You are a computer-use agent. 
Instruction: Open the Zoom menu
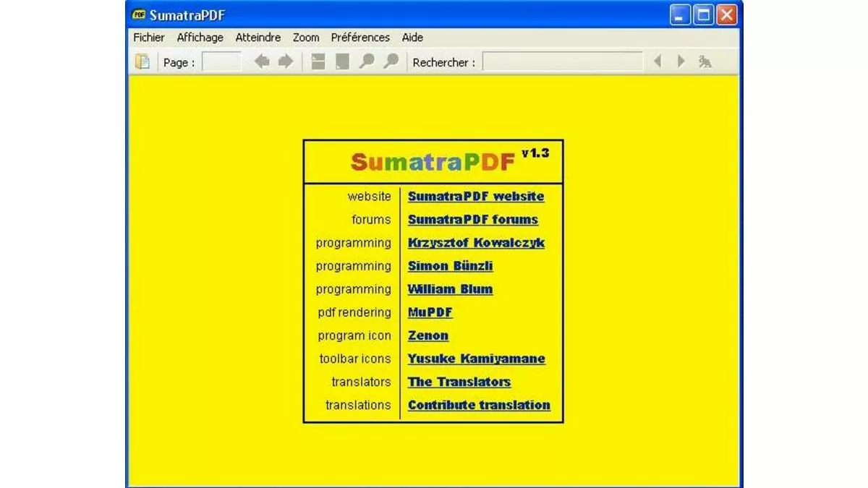(305, 37)
